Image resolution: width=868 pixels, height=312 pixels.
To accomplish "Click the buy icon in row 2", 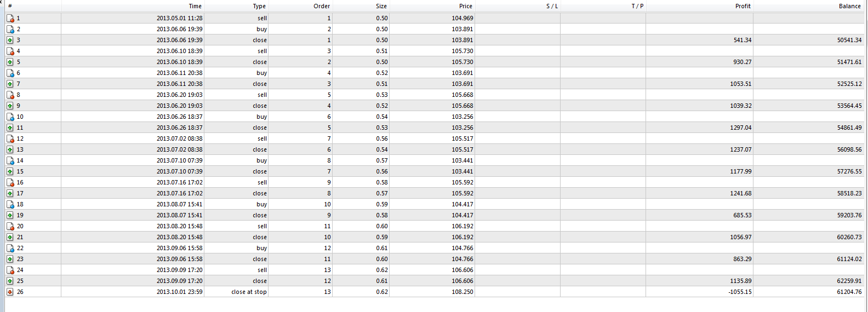I will (10, 29).
